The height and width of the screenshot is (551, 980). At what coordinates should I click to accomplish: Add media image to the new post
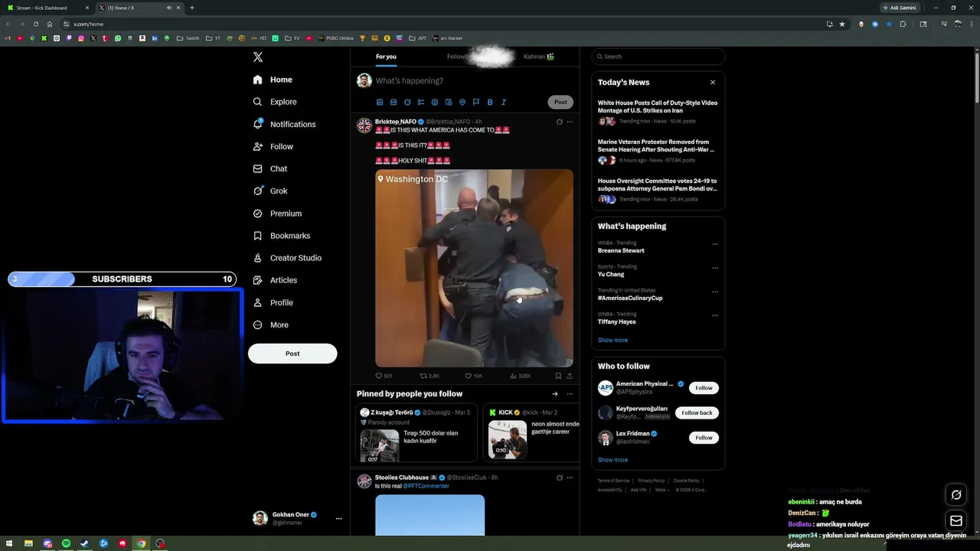[x=380, y=102]
